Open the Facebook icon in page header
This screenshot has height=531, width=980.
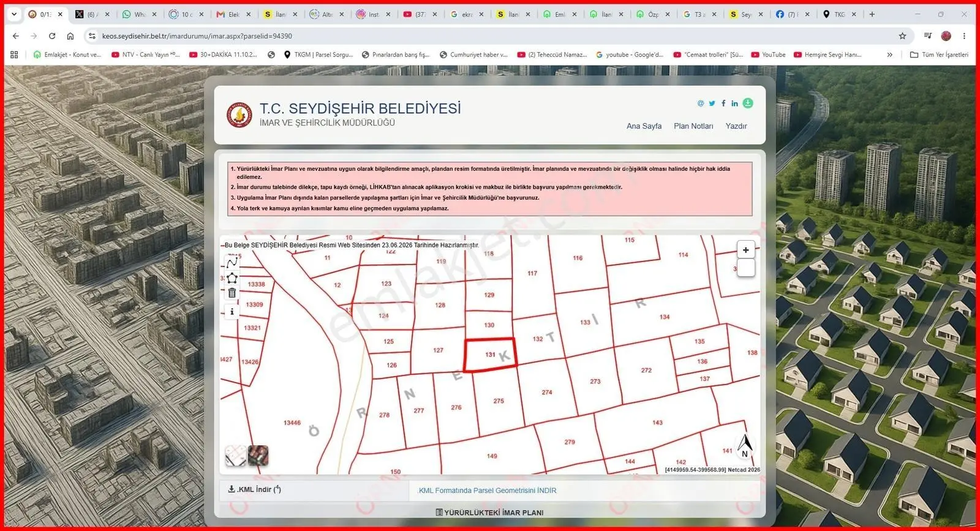[723, 104]
